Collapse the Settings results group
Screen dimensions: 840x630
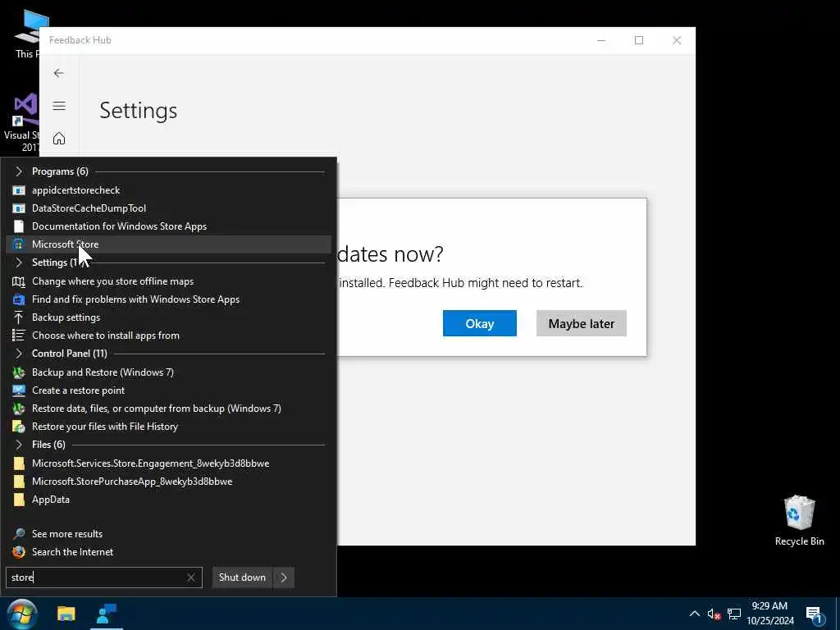pyautogui.click(x=19, y=262)
